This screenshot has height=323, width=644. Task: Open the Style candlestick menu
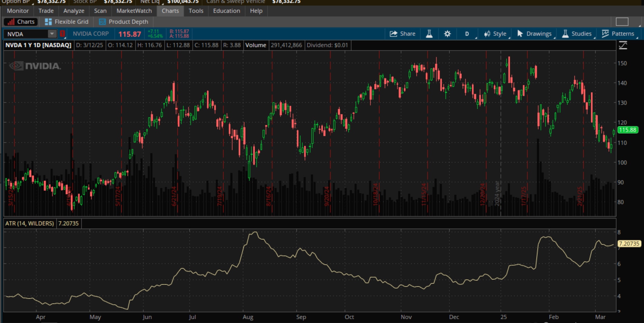pos(495,34)
